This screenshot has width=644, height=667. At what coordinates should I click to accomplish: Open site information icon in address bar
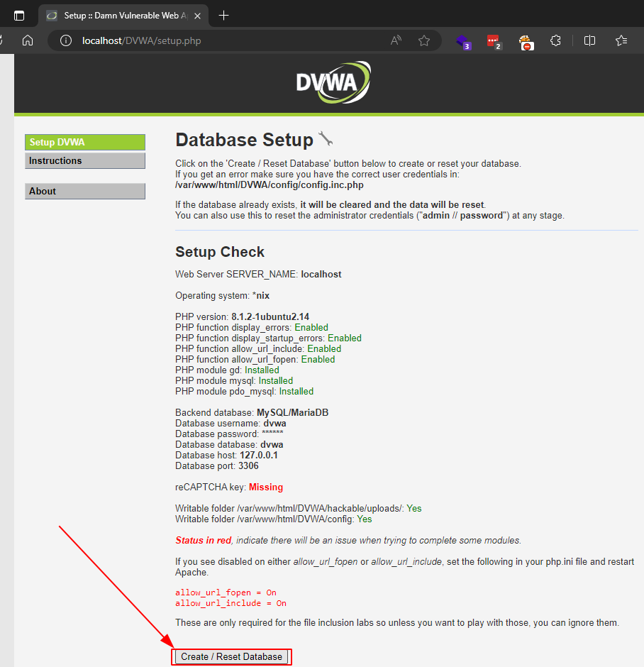coord(65,40)
